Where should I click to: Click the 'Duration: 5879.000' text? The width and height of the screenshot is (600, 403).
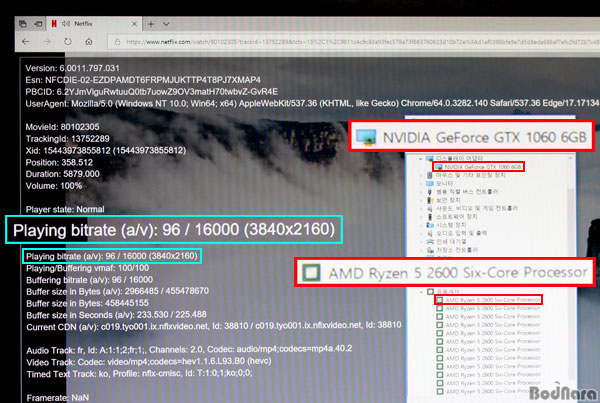coord(62,174)
